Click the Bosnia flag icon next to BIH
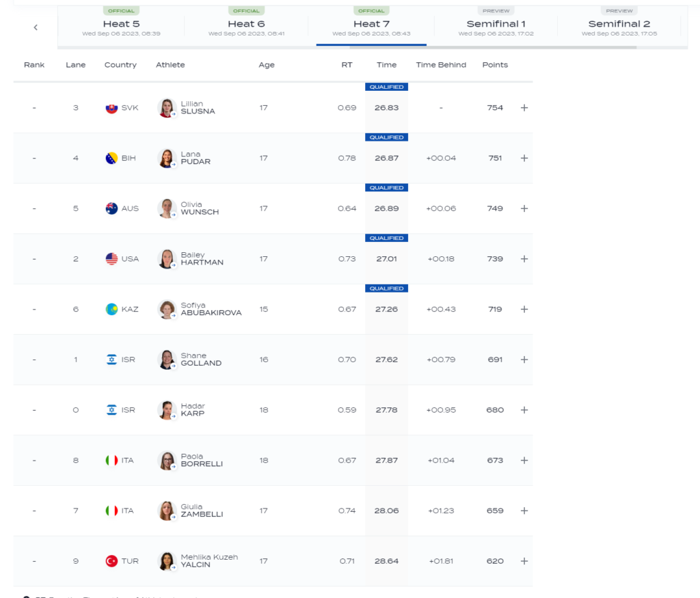Viewport: 700px width, 598px height. 111,159
